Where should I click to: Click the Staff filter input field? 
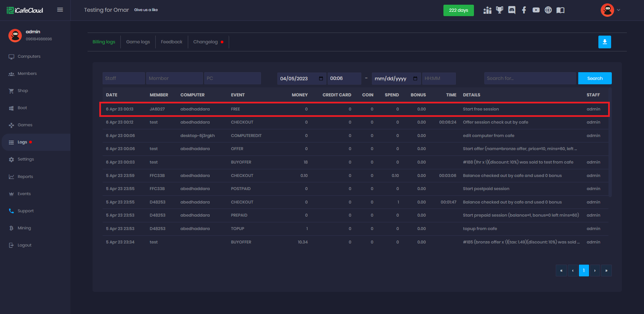tap(123, 78)
